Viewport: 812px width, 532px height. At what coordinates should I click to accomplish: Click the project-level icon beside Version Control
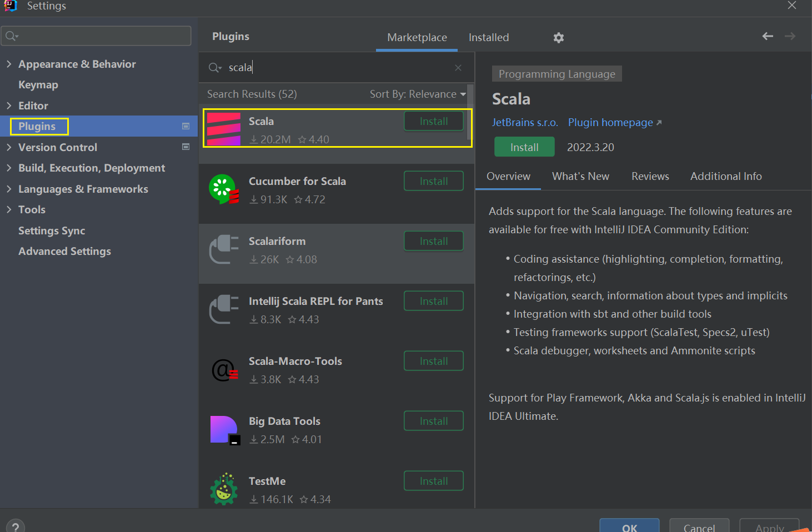[x=186, y=147]
